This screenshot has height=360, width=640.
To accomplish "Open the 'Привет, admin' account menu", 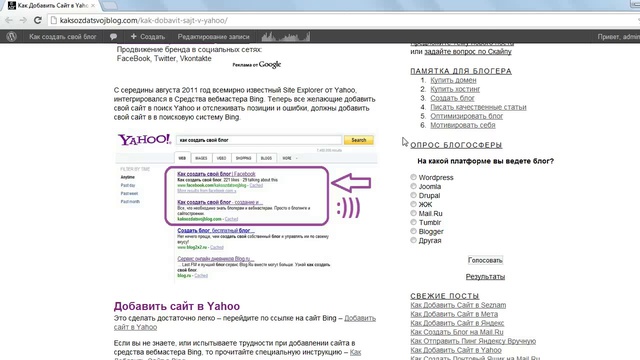I will coord(618,37).
